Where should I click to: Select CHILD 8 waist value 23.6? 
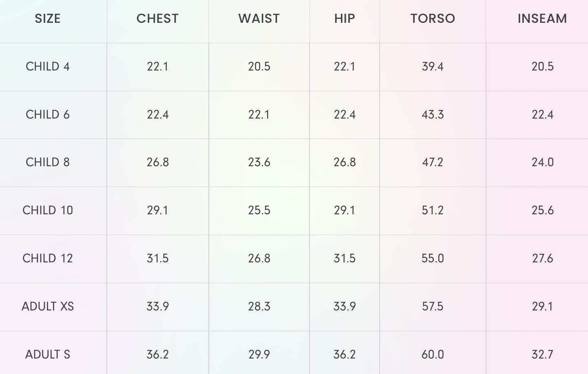(x=259, y=162)
